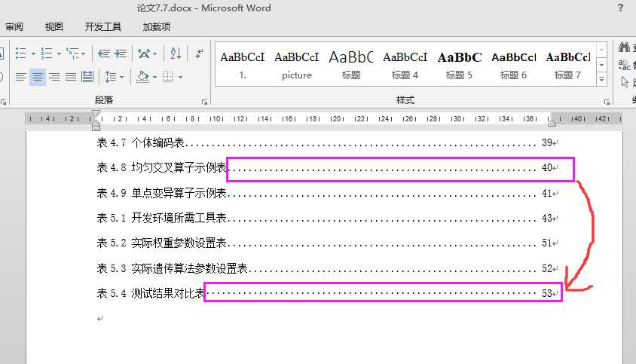The height and width of the screenshot is (364, 636).
Task: Click entry '表 5.3 实际遗传算法参数设置表'
Action: 172,268
